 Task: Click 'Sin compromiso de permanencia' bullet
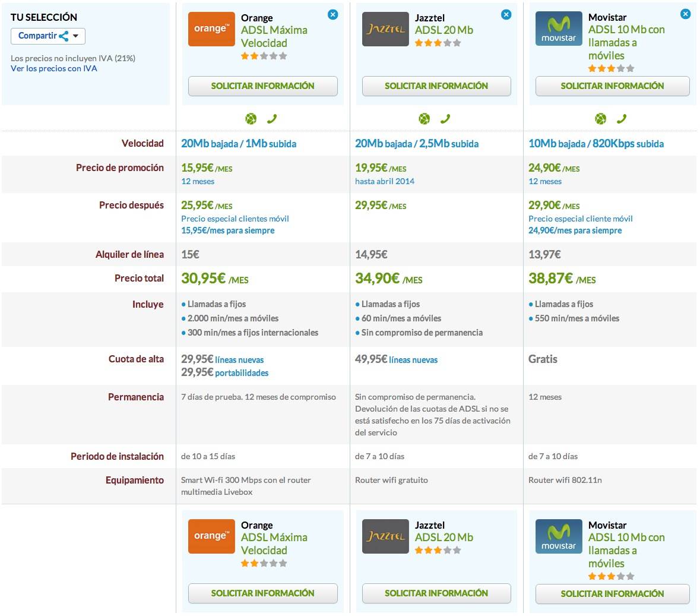(x=422, y=333)
